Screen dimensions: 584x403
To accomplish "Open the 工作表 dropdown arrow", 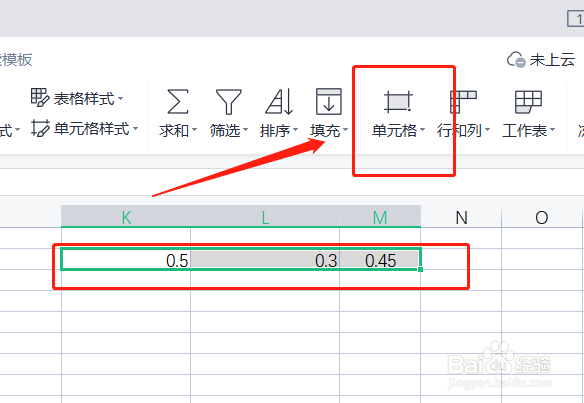I will pyautogui.click(x=552, y=131).
